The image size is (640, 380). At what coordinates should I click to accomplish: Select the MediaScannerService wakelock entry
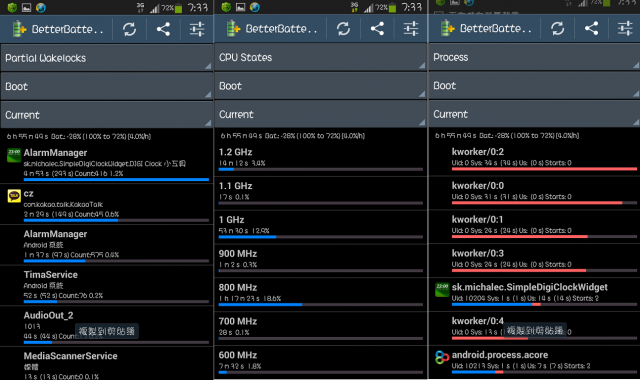click(107, 364)
